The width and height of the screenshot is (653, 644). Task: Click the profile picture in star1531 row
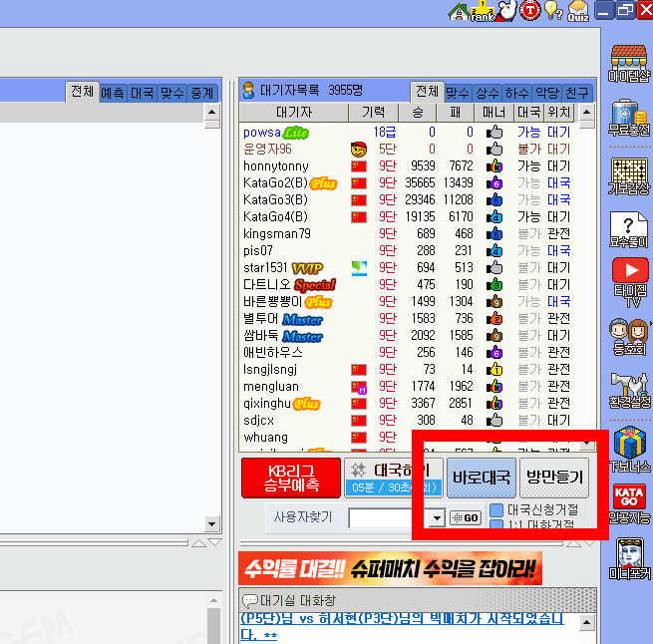click(x=359, y=268)
